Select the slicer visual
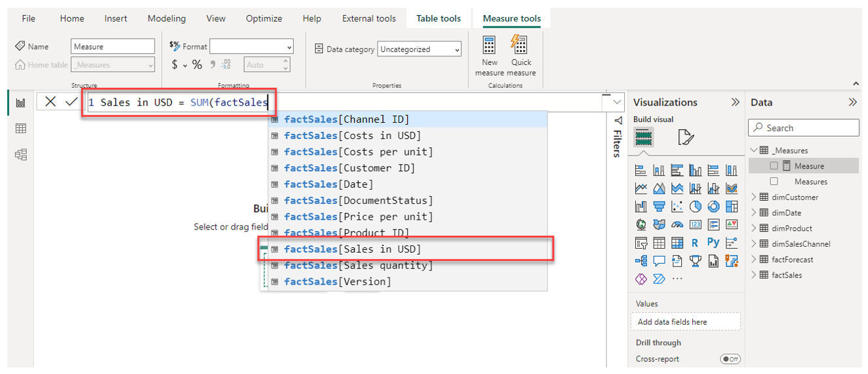The height and width of the screenshot is (374, 868). [x=641, y=243]
